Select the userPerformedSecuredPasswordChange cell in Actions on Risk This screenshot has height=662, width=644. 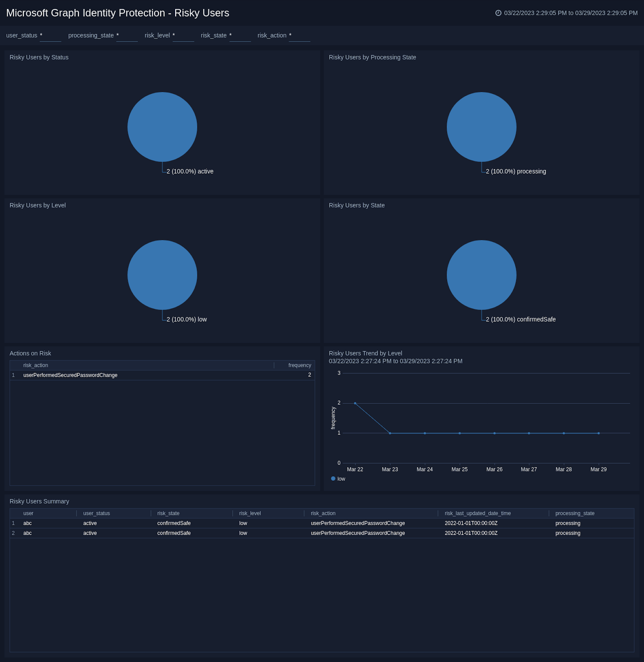pyautogui.click(x=71, y=375)
